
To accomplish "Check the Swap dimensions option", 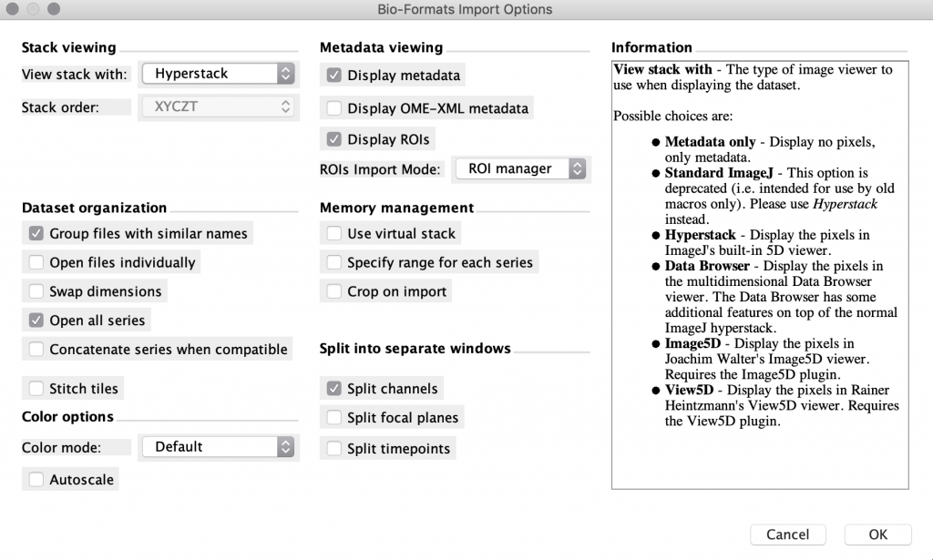I will point(36,291).
